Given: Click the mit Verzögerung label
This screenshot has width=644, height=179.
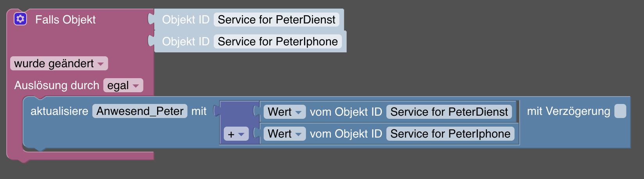Looking at the screenshot, I should (x=569, y=111).
